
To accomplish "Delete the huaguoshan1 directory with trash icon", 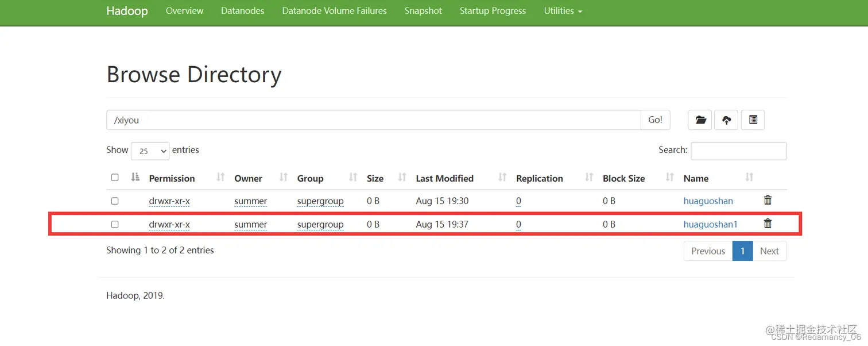I will [x=768, y=223].
